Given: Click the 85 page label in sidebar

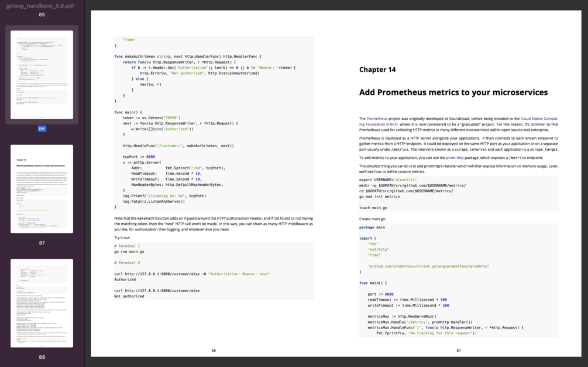Looking at the screenshot, I should pyautogui.click(x=42, y=15).
